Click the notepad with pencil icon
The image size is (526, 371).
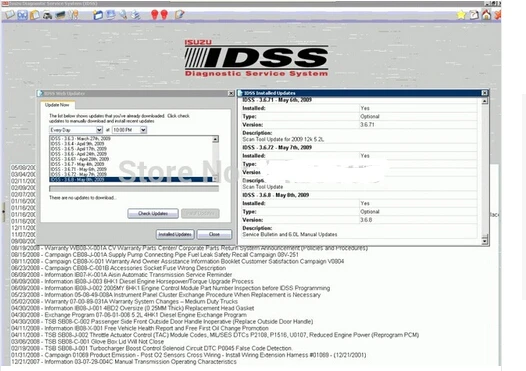tap(179, 14)
